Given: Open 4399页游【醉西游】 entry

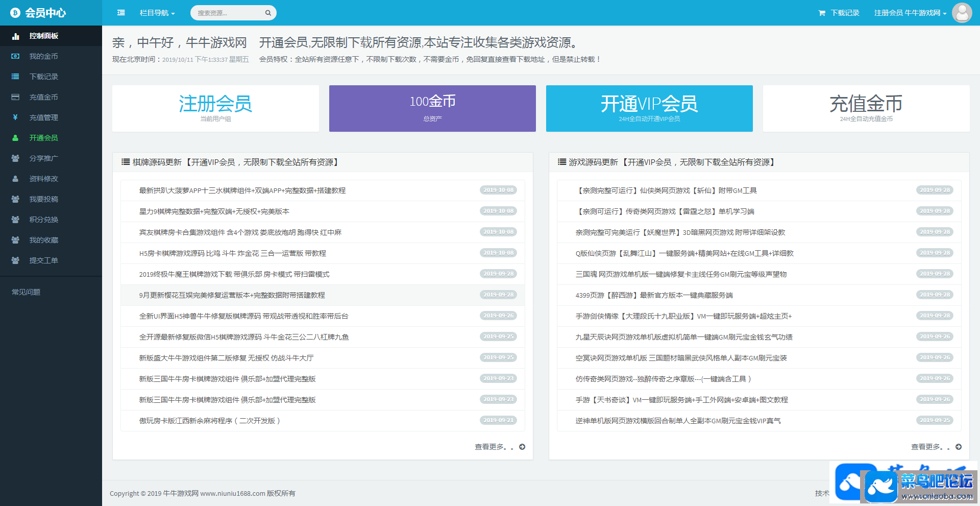Looking at the screenshot, I should click(x=759, y=295).
